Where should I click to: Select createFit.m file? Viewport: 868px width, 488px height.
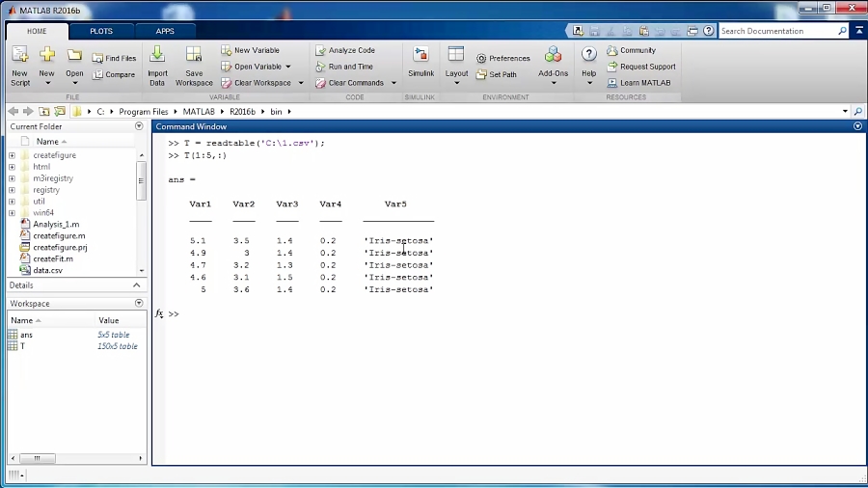point(53,258)
